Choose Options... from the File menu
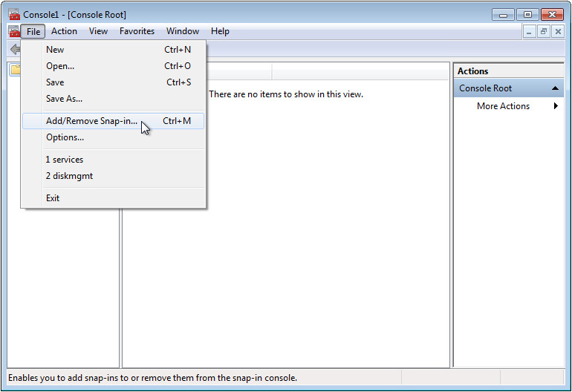The image size is (572, 392). pyautogui.click(x=113, y=137)
